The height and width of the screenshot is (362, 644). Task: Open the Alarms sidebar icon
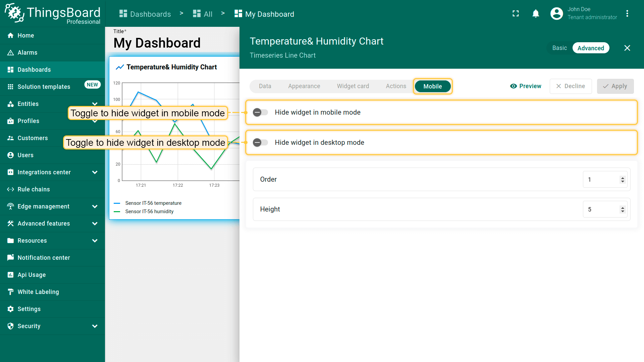coord(10,53)
